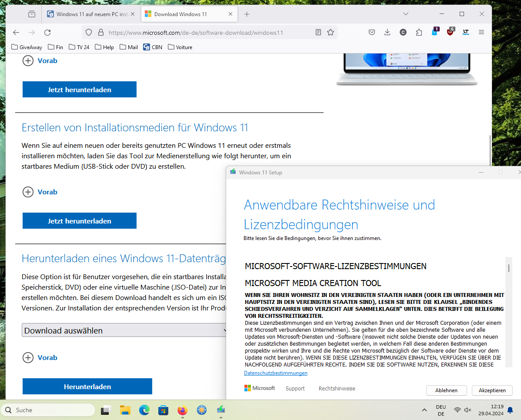Click browser page vertical scrollbar
Viewport: 521px width, 420px height.
490,150
